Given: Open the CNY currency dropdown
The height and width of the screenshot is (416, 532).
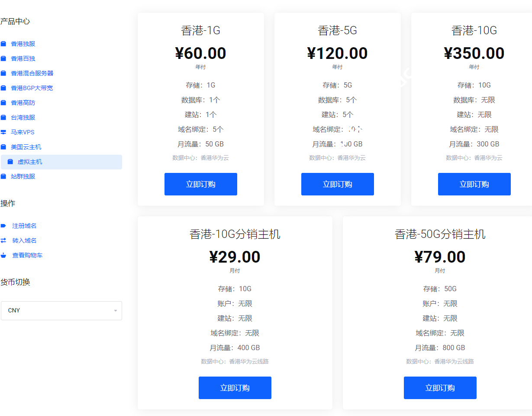Looking at the screenshot, I should [x=61, y=311].
